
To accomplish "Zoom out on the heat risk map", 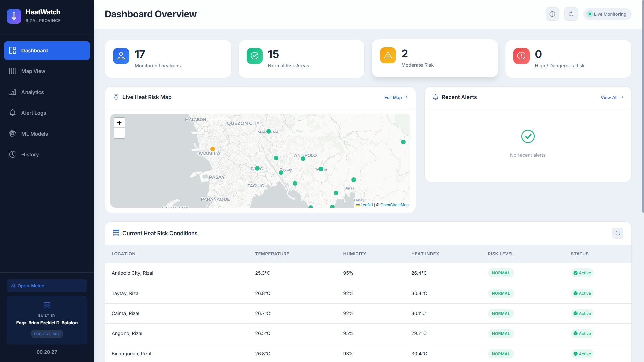I will coord(119,133).
